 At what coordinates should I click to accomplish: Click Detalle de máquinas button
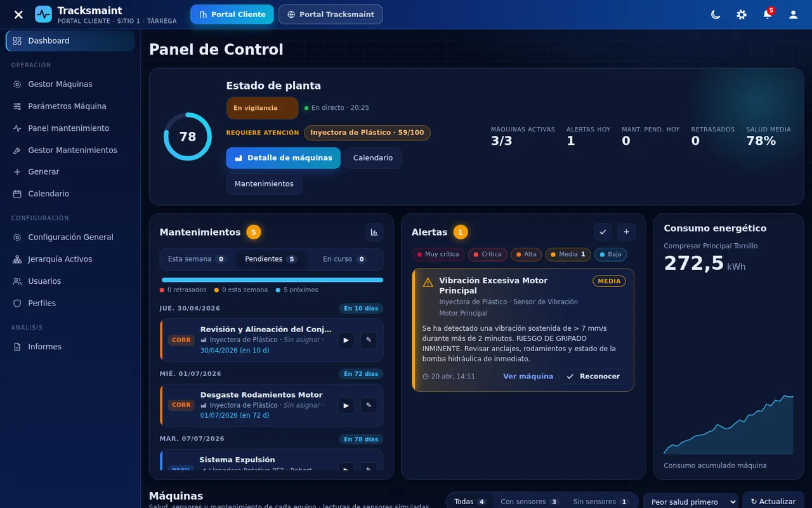click(x=284, y=158)
